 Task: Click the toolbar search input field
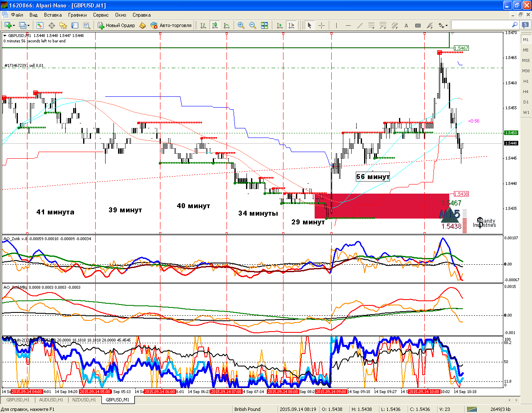coord(485,25)
